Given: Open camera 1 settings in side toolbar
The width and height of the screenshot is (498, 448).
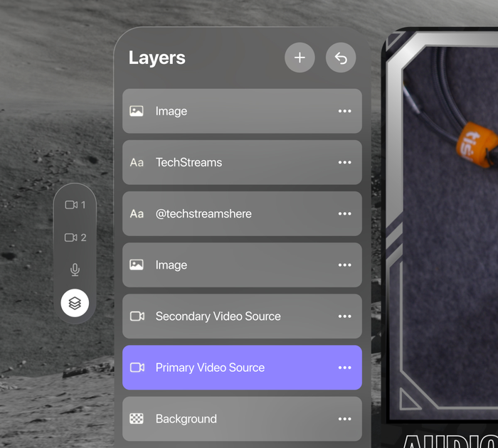Looking at the screenshot, I should pos(75,205).
